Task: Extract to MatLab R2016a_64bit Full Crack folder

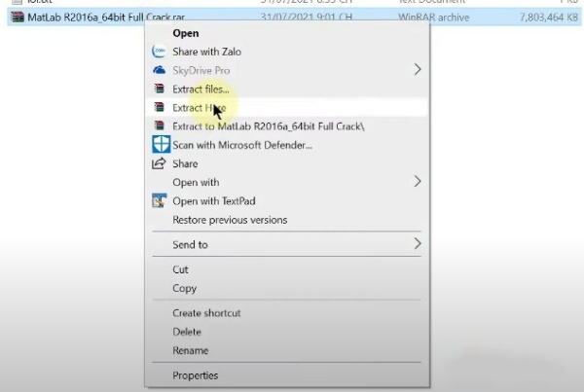Action: coord(269,126)
